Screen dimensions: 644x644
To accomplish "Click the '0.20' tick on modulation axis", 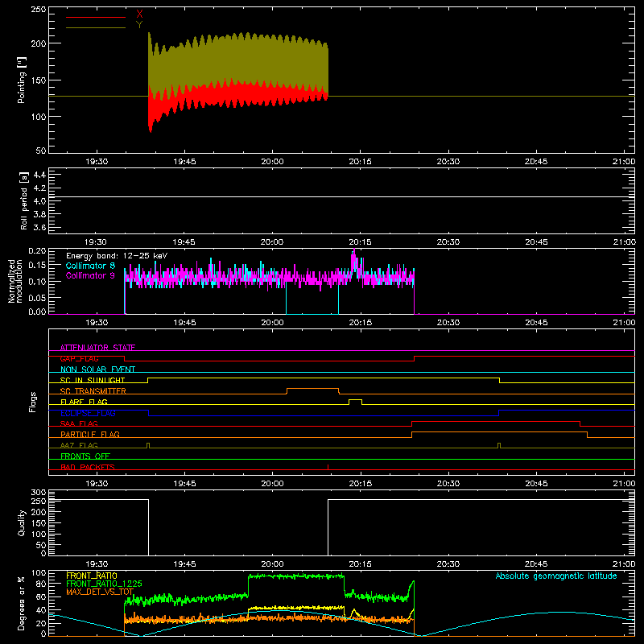I will [x=37, y=250].
